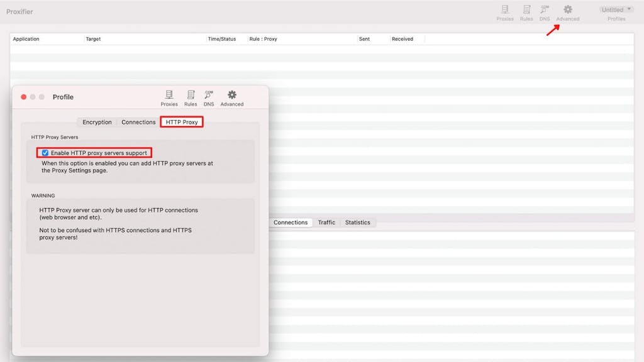Open Rules in the Profile window toolbar
644x362 pixels.
point(190,98)
